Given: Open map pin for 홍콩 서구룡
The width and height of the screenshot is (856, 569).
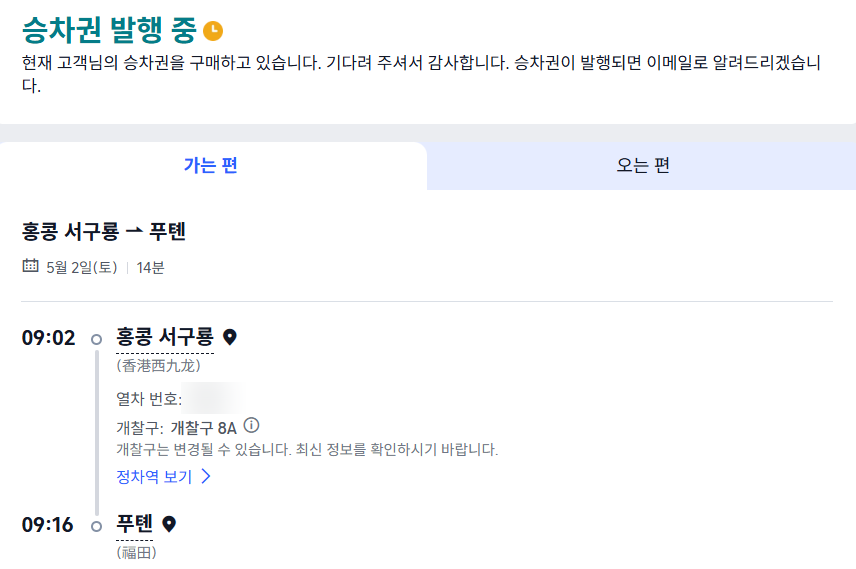Looking at the screenshot, I should pos(230,337).
